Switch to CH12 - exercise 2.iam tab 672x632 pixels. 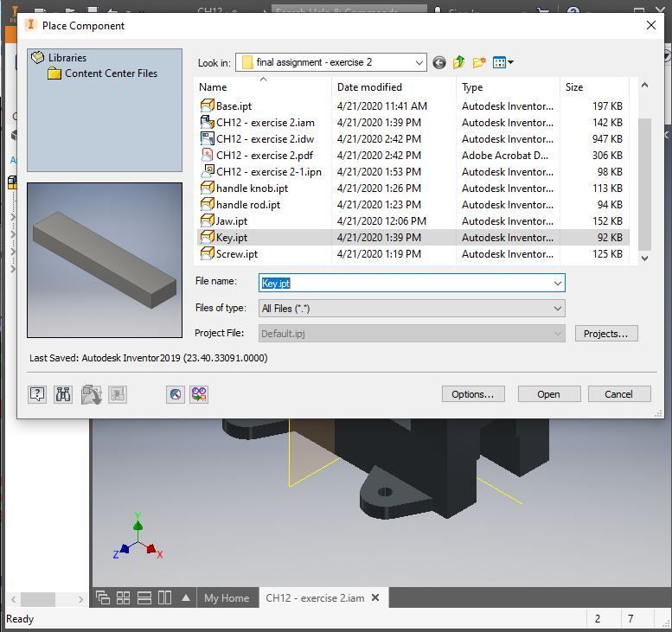coord(315,597)
